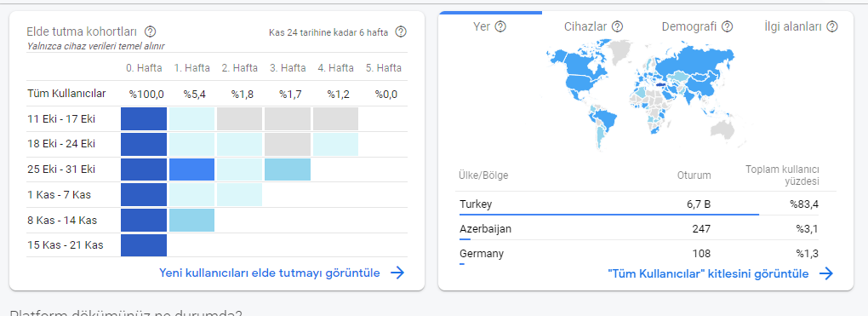Open the İlgi alanları tab
The image size is (868, 316).
pos(801,26)
